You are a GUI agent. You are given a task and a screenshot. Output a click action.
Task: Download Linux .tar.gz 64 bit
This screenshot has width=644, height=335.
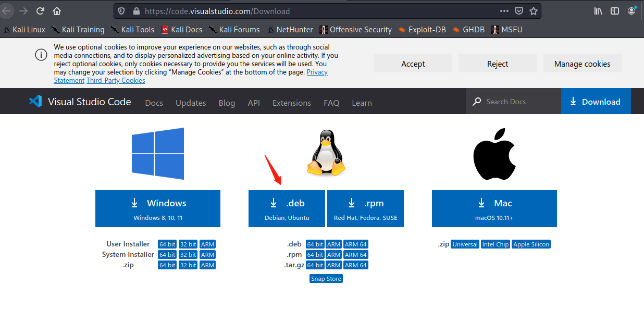click(315, 265)
